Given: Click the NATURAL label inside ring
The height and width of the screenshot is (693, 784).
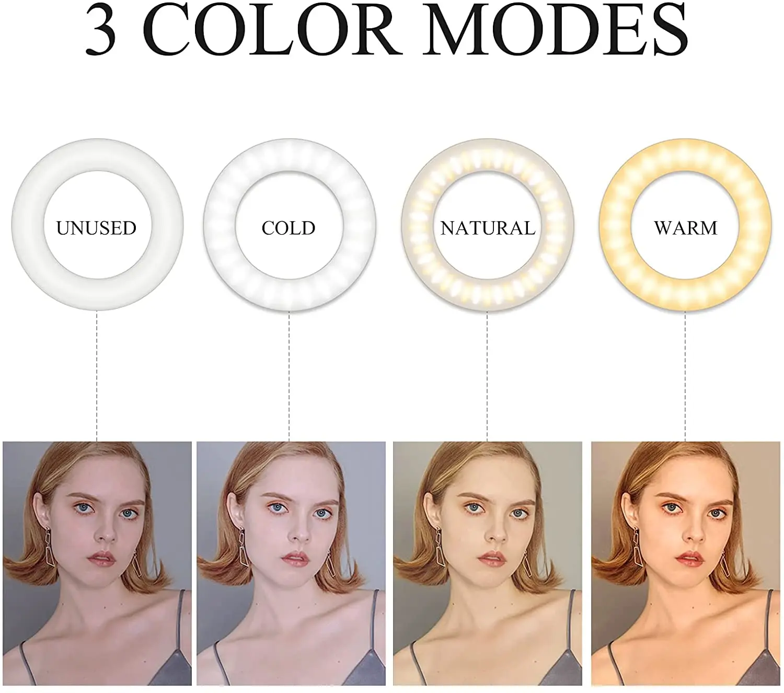Looking at the screenshot, I should pyautogui.click(x=488, y=228).
